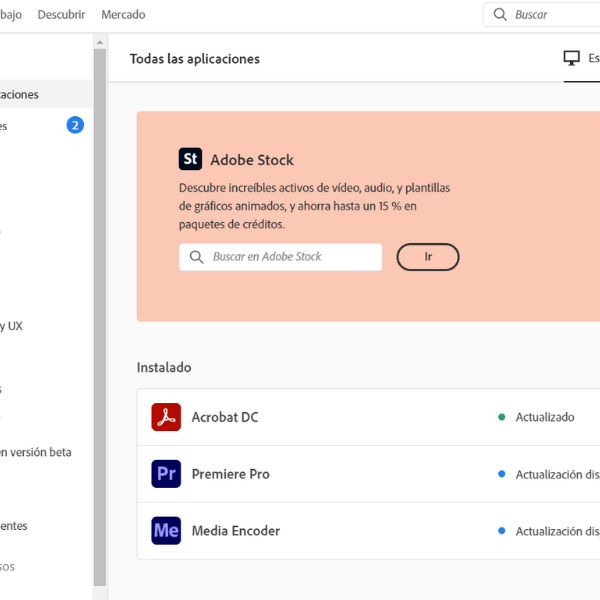The height and width of the screenshot is (600, 600).
Task: Click Media Encoder's Actualización status text
Action: [x=558, y=532]
